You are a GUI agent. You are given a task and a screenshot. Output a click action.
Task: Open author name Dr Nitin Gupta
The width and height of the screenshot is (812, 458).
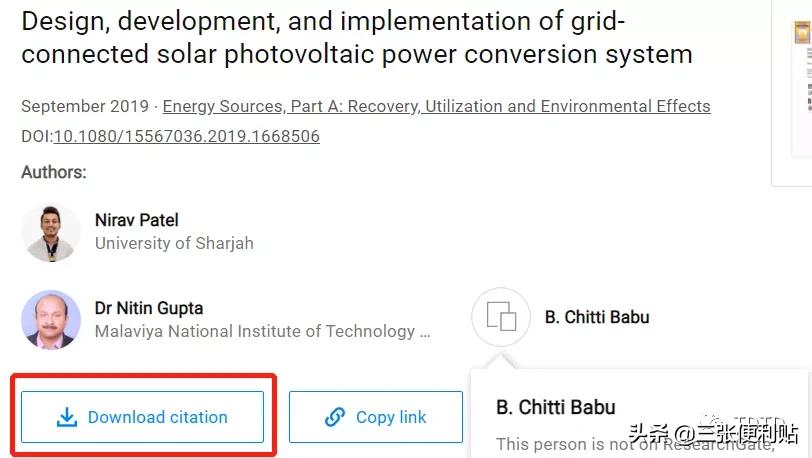point(149,308)
